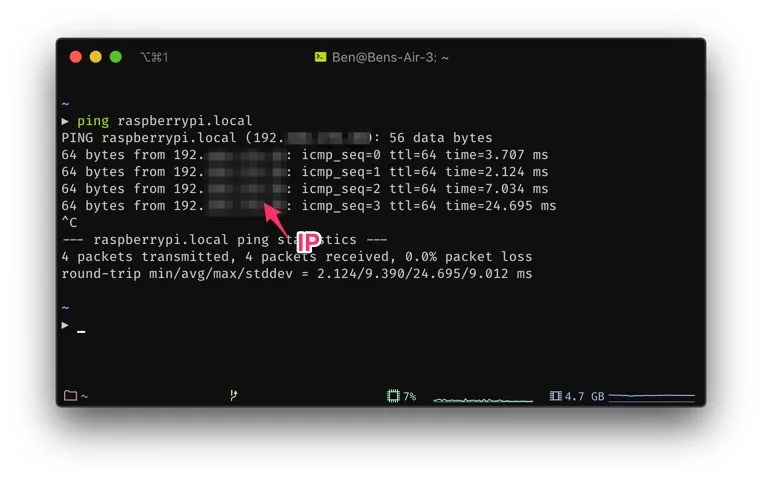The width and height of the screenshot is (762, 481).
Task: Click the window title Ben@Bens-Air-3
Action: pyautogui.click(x=390, y=57)
